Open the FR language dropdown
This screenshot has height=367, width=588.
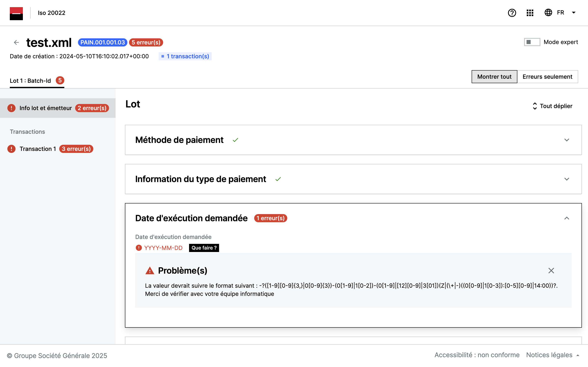click(574, 13)
